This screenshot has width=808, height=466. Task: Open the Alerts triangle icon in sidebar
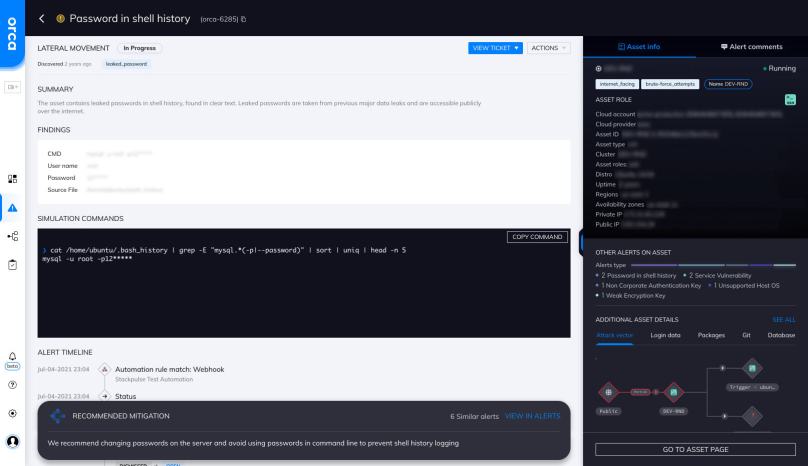[12, 207]
